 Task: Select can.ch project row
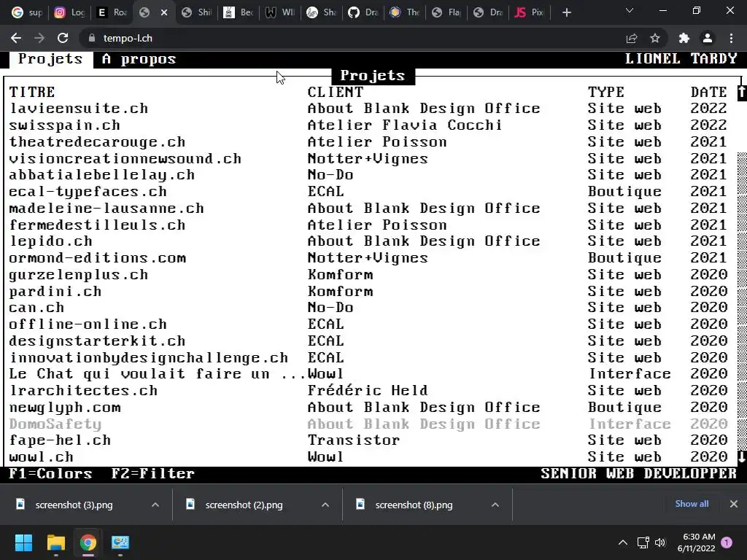click(x=368, y=308)
